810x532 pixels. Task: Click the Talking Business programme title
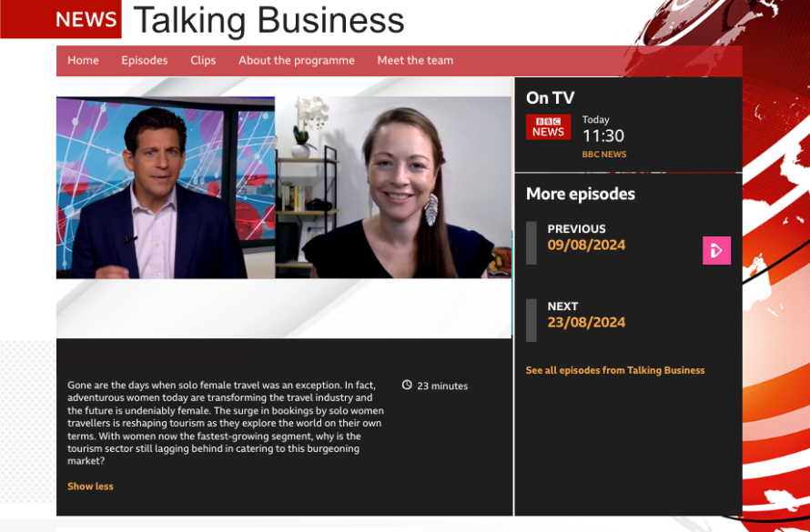click(268, 20)
